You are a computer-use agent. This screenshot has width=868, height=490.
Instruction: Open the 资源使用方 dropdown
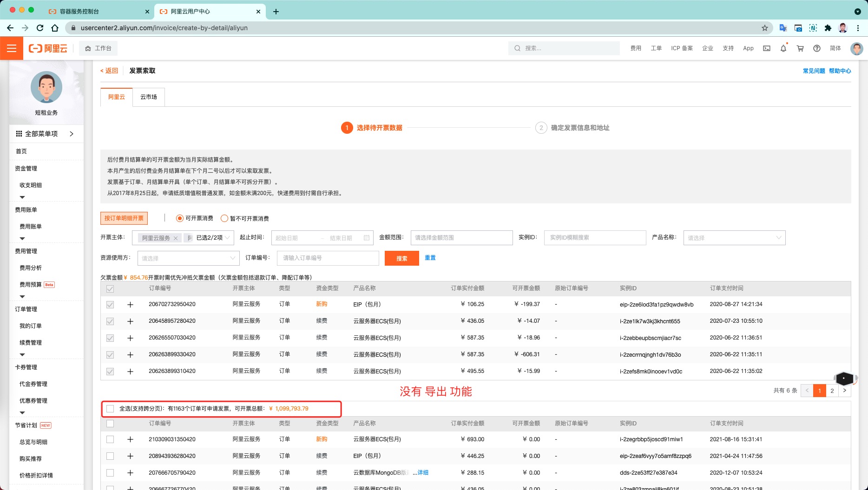click(189, 258)
